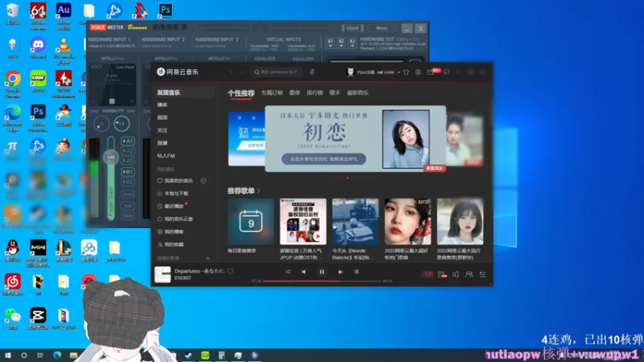The width and height of the screenshot is (644, 362).
Task: Click the blue left carousel banner
Action: (x=246, y=138)
